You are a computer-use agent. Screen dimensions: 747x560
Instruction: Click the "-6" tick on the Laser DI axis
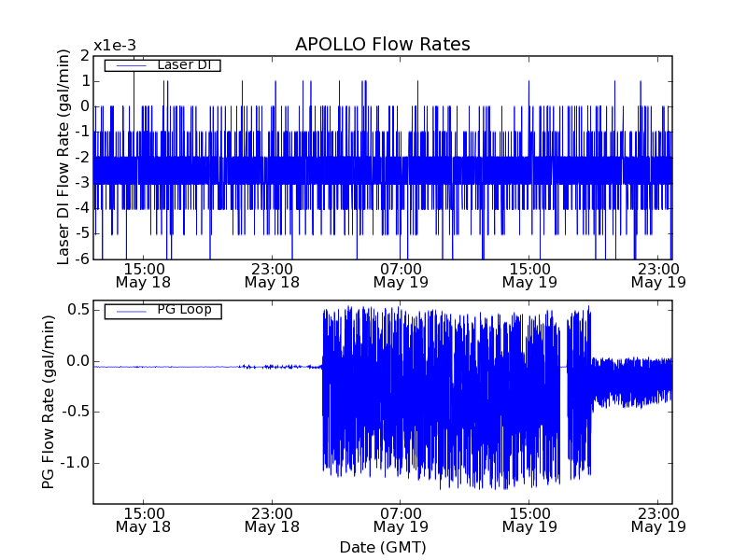click(x=83, y=259)
